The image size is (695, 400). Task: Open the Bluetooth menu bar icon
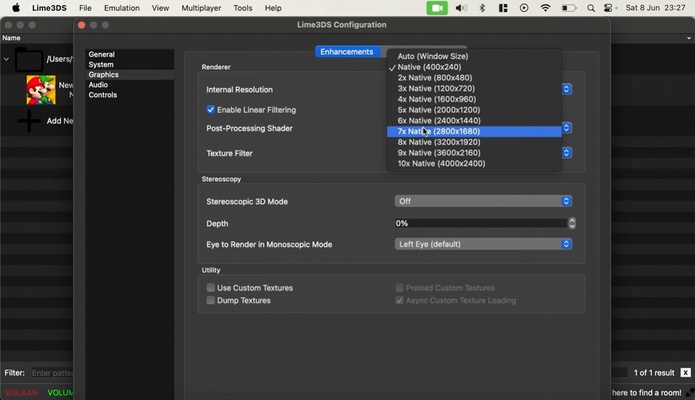(x=481, y=8)
